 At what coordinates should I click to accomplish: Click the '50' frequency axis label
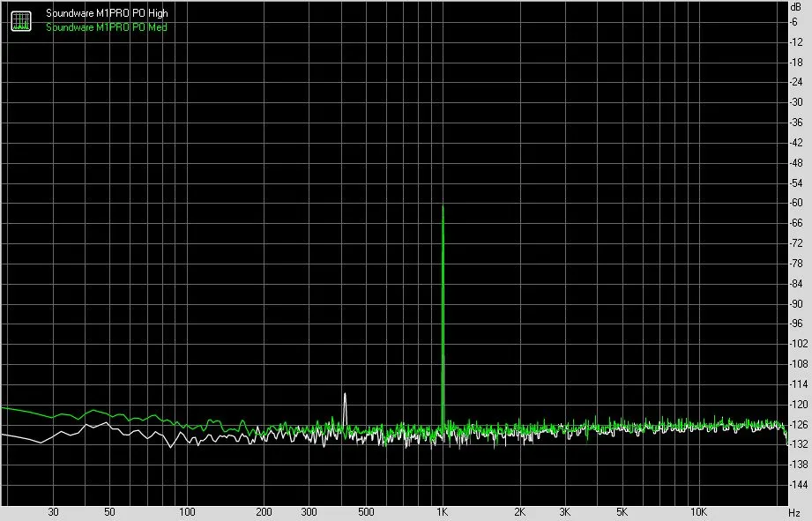point(109,512)
